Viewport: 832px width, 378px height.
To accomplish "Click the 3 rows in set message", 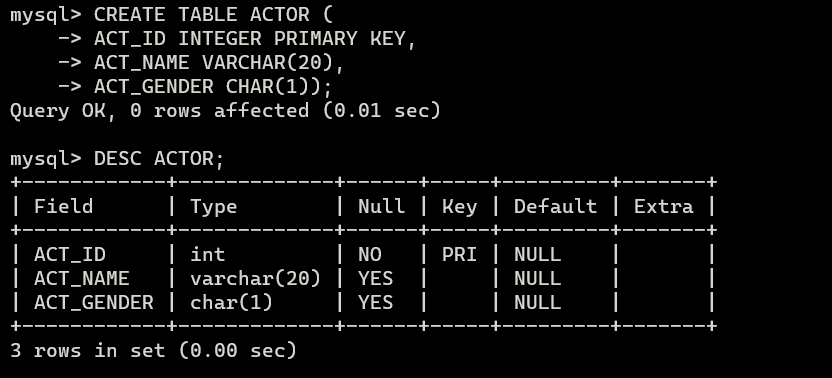I will 153,350.
